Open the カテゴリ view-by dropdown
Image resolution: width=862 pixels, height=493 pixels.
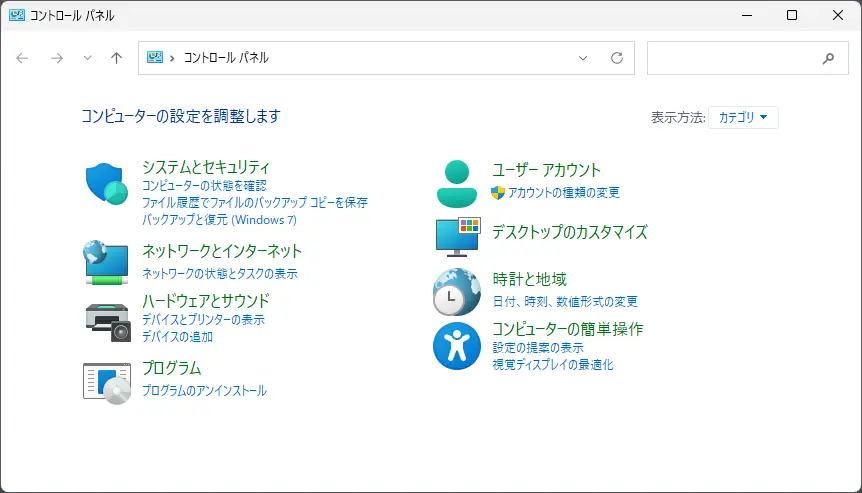(743, 117)
